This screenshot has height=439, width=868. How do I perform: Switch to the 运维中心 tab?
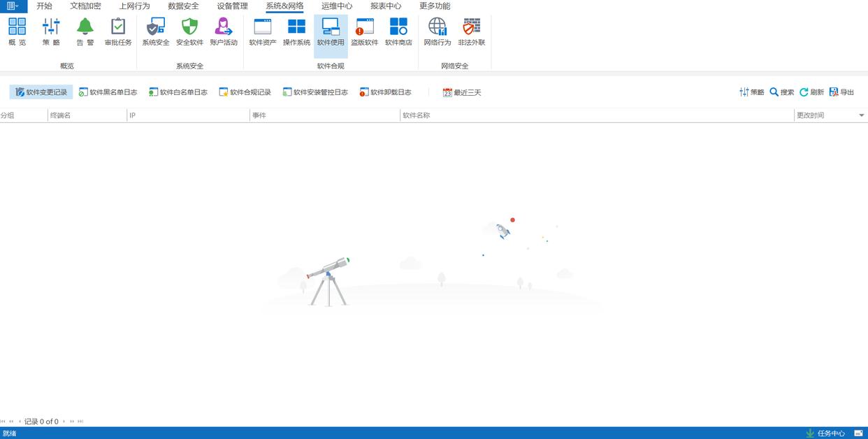coord(337,6)
